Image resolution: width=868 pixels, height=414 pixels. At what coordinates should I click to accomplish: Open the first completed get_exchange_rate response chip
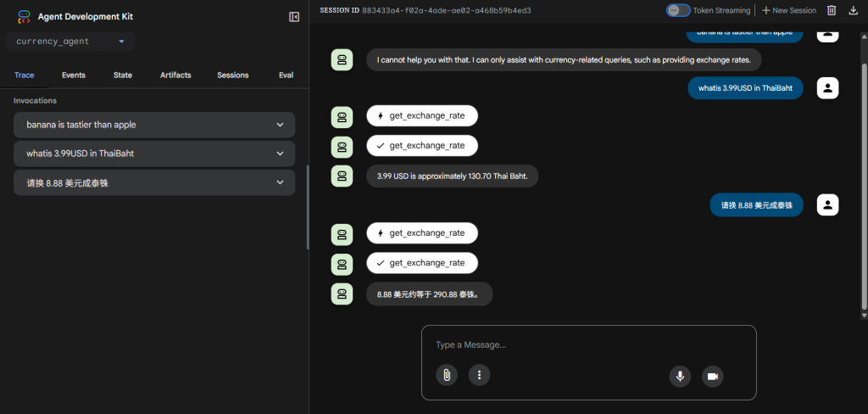pos(422,145)
